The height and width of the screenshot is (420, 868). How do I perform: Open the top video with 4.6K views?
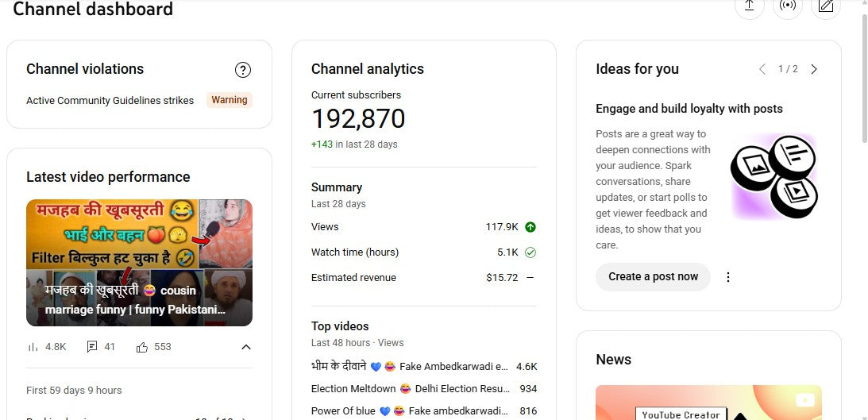(410, 367)
